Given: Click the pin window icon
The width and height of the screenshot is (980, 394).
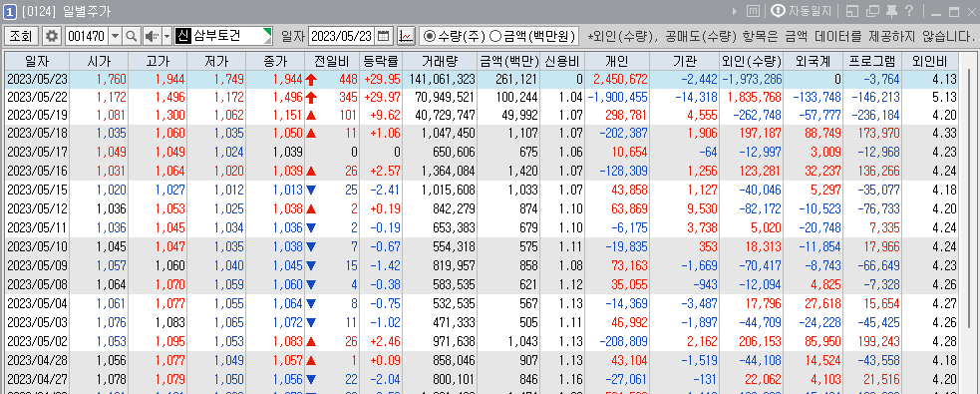Looking at the screenshot, I should coord(891,11).
